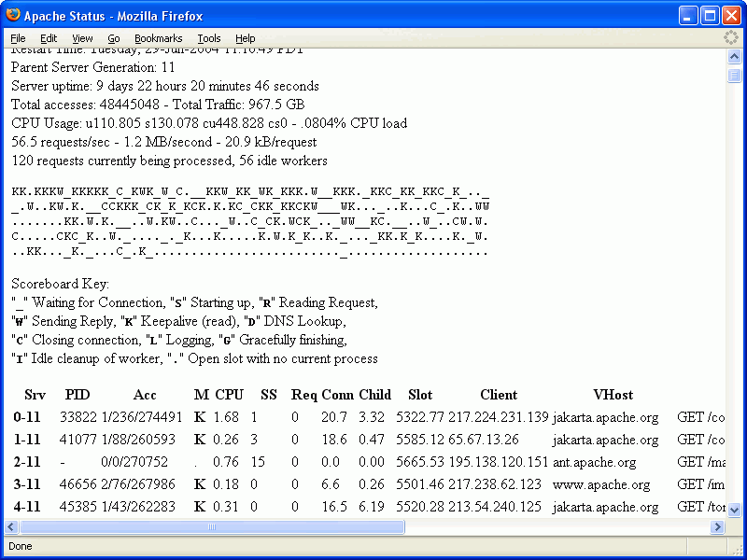Viewport: 747px width, 560px height.
Task: Click the vertical scrollbar up arrow
Action: 734,56
